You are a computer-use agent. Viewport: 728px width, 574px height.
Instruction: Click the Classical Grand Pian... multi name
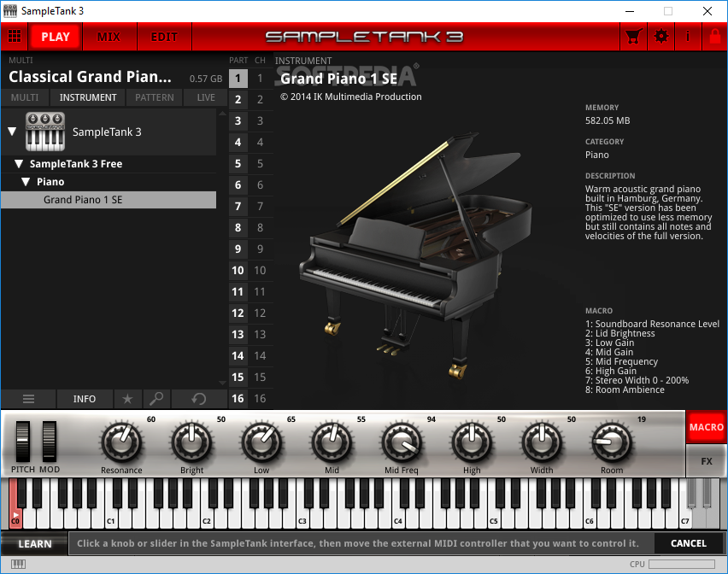[x=90, y=77]
